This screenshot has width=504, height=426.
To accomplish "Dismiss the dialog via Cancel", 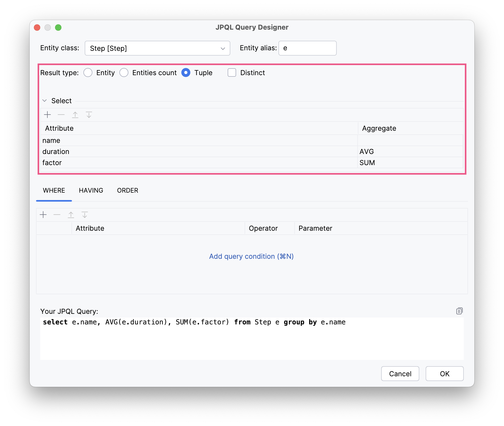I will click(400, 374).
